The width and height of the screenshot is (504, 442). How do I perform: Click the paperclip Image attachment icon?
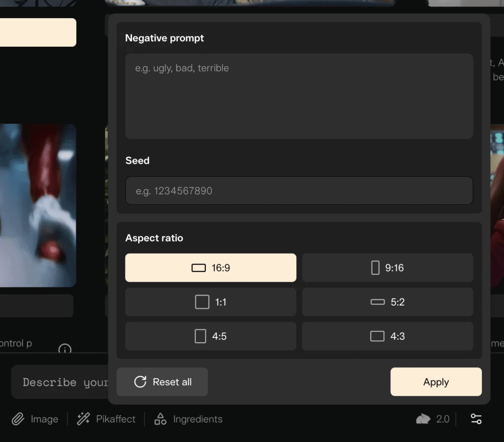pyautogui.click(x=18, y=419)
